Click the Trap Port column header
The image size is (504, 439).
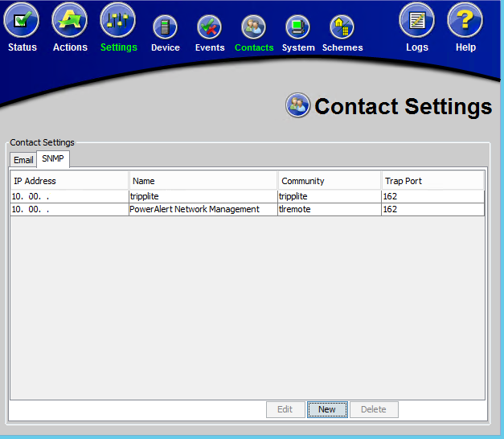click(432, 181)
